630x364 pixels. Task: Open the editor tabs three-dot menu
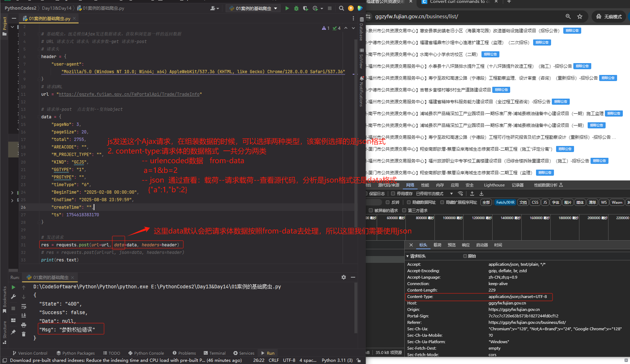coord(353,18)
